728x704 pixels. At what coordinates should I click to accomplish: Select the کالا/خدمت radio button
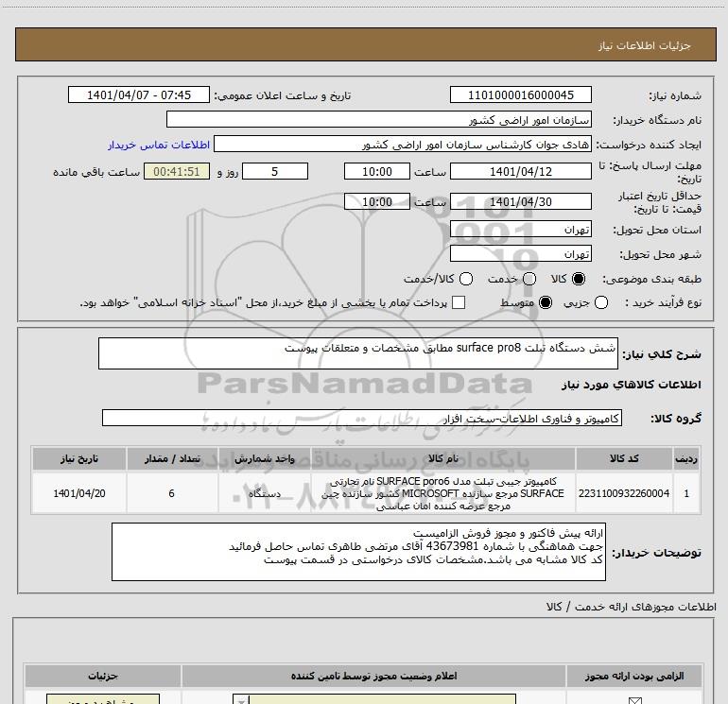(466, 279)
